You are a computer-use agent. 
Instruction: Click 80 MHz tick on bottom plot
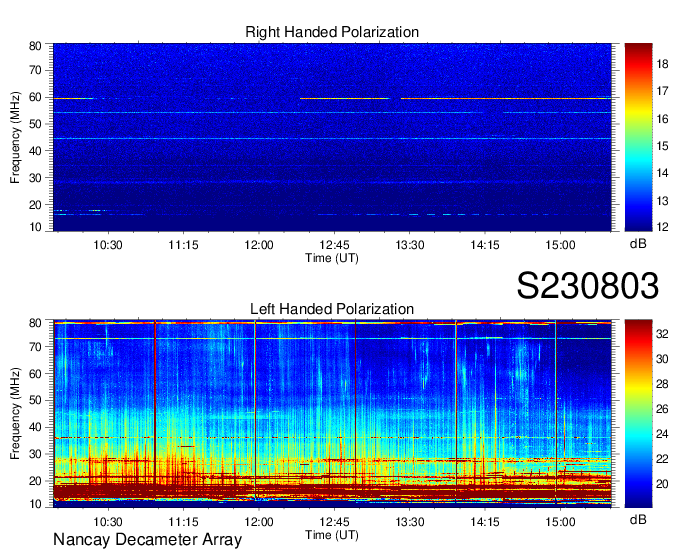[35, 323]
